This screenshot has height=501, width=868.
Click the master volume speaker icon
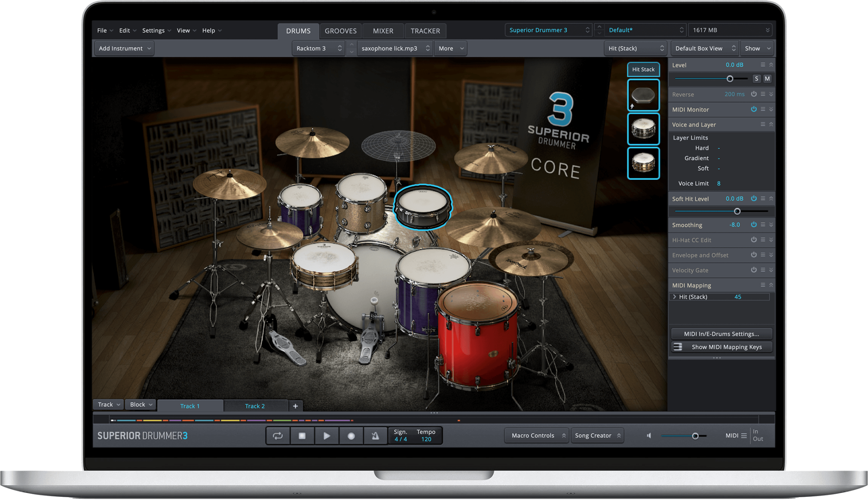[x=649, y=436]
